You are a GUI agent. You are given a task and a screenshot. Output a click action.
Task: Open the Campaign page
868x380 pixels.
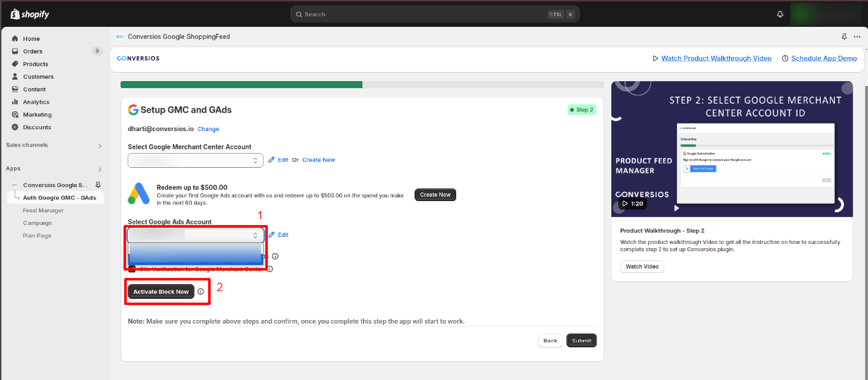[37, 223]
